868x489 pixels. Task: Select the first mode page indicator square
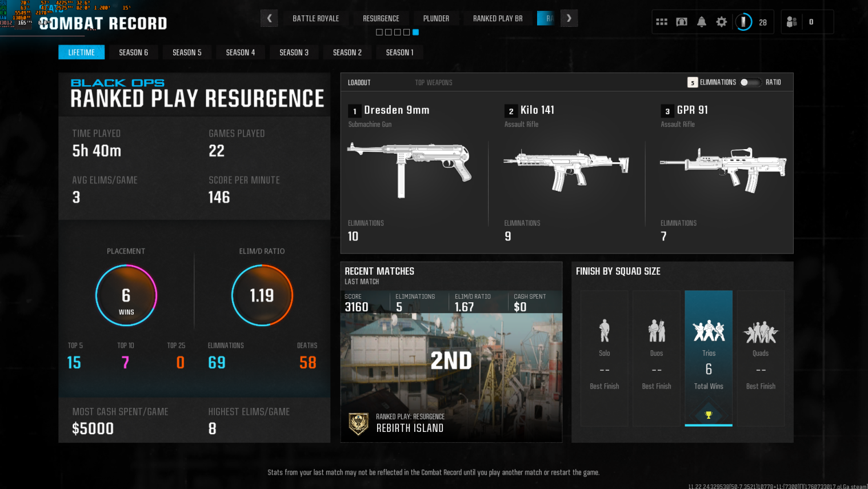click(x=379, y=33)
